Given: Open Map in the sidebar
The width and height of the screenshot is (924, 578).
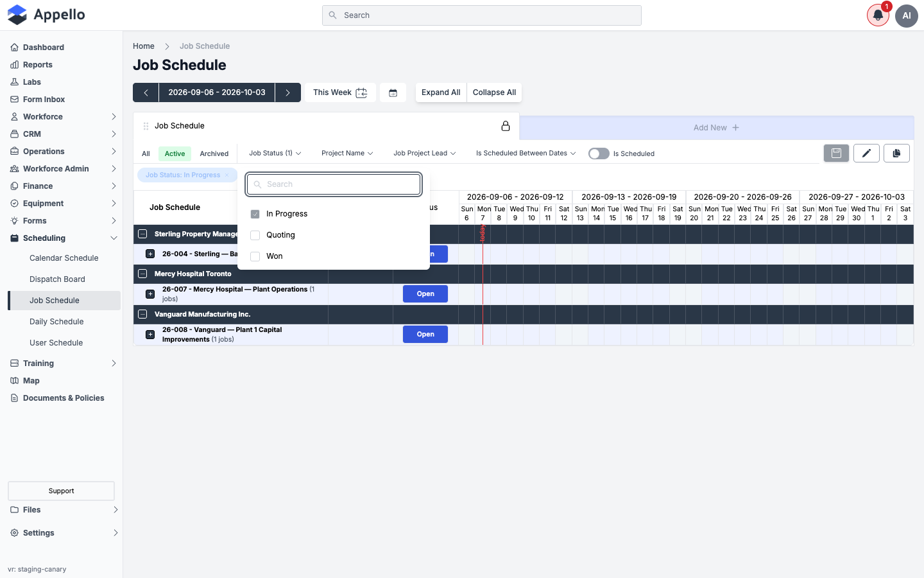Looking at the screenshot, I should point(31,381).
